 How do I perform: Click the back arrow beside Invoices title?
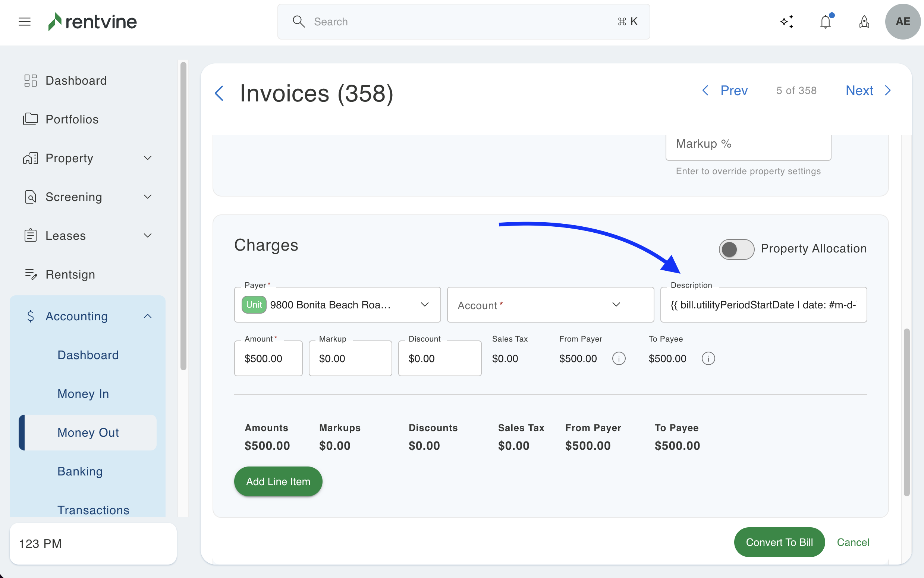(x=219, y=93)
